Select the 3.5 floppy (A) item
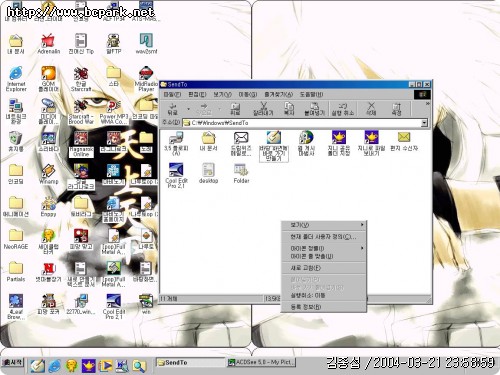This screenshot has height=375, width=500. click(176, 143)
